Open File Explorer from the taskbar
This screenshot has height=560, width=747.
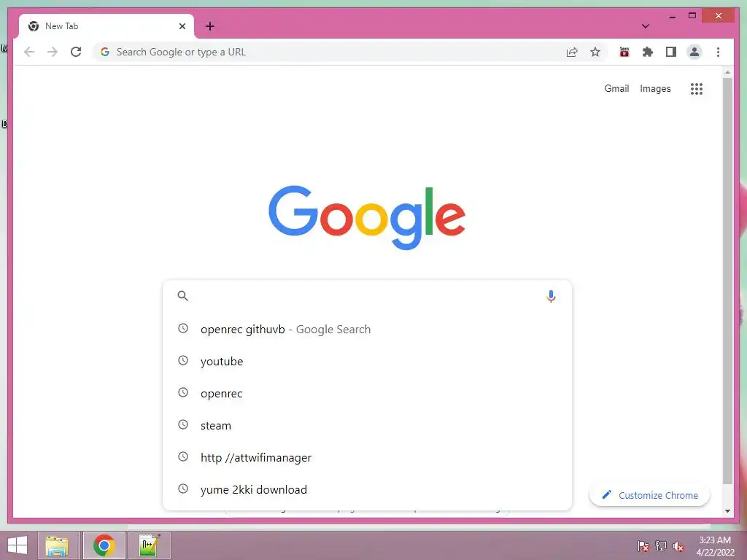(x=57, y=545)
